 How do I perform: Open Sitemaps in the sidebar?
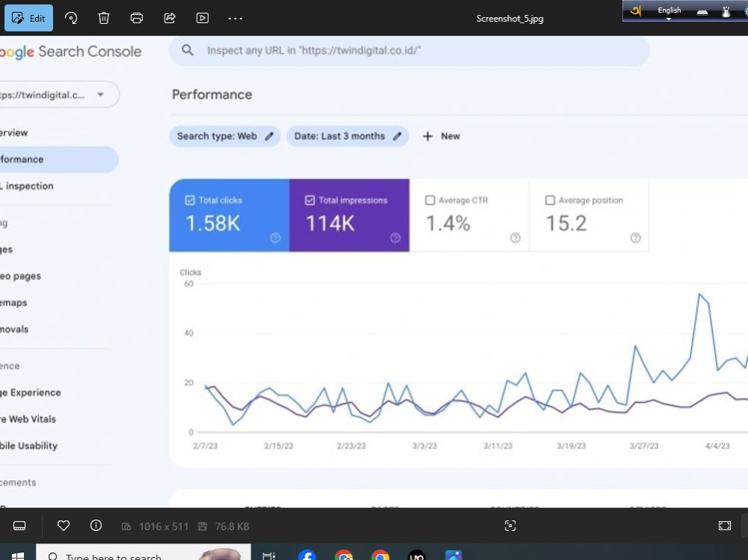click(13, 302)
